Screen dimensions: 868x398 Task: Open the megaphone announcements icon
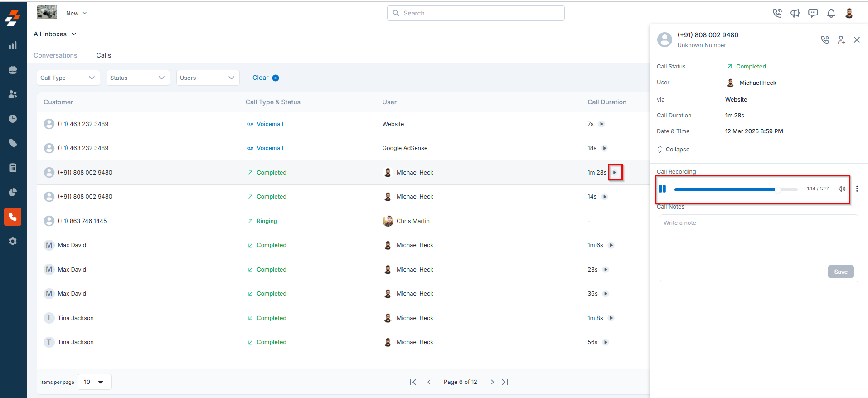click(x=795, y=13)
